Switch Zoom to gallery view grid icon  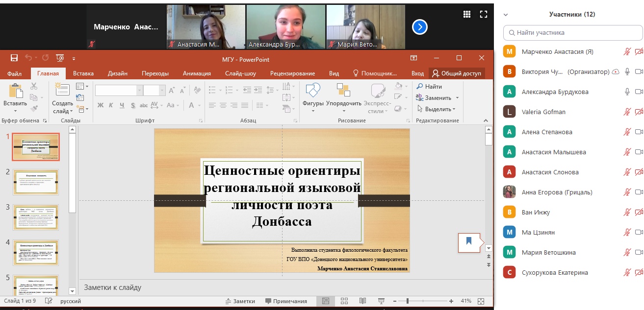pyautogui.click(x=467, y=14)
